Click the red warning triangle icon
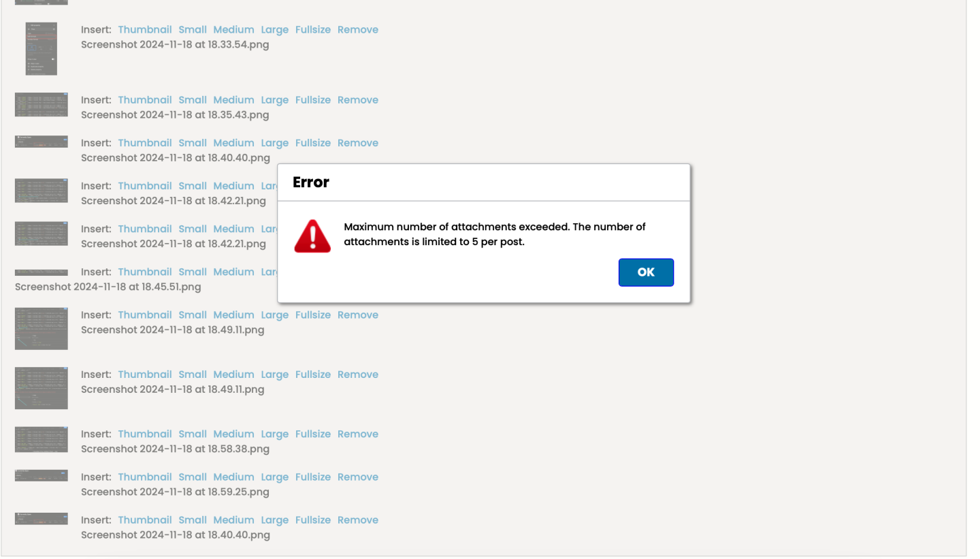The height and width of the screenshot is (559, 980). click(312, 236)
